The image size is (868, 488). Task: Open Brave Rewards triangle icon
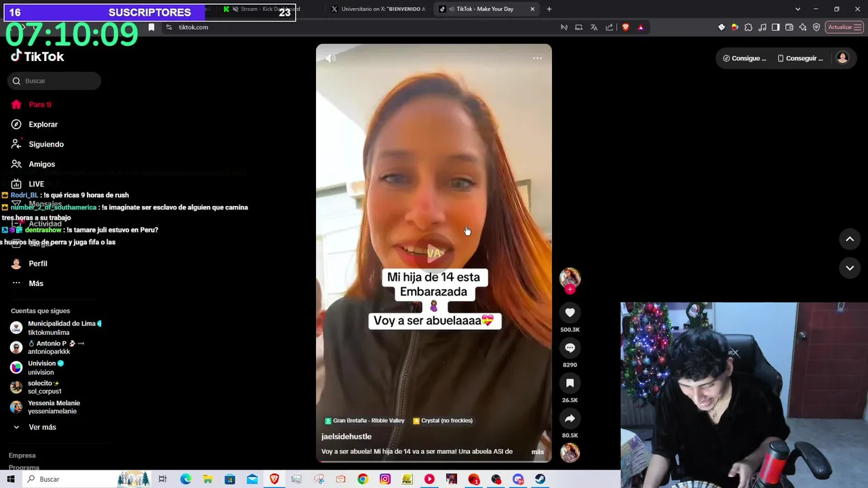click(x=641, y=27)
